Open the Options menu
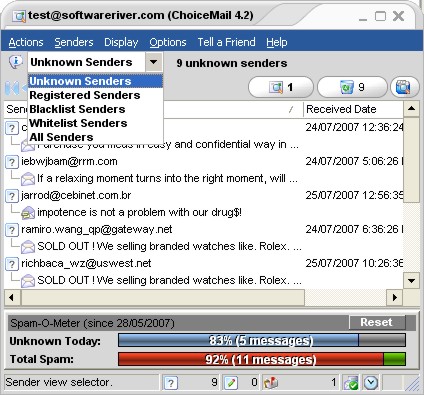This screenshot has height=395, width=424. [x=168, y=42]
